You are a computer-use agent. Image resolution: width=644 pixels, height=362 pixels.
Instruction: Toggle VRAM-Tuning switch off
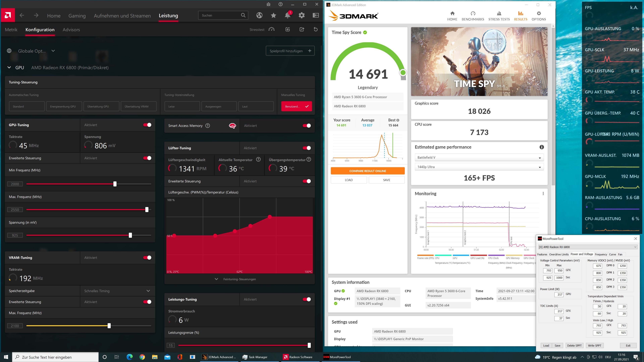(147, 258)
